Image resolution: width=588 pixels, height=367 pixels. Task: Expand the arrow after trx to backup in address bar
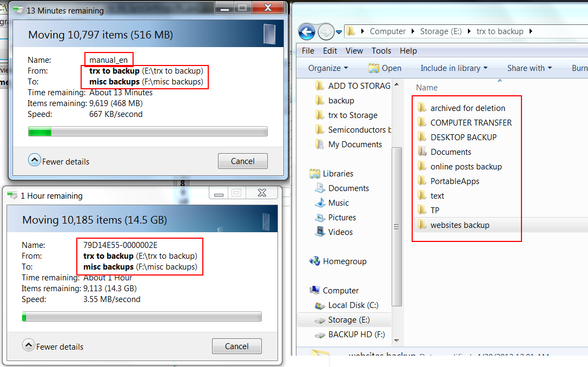531,31
